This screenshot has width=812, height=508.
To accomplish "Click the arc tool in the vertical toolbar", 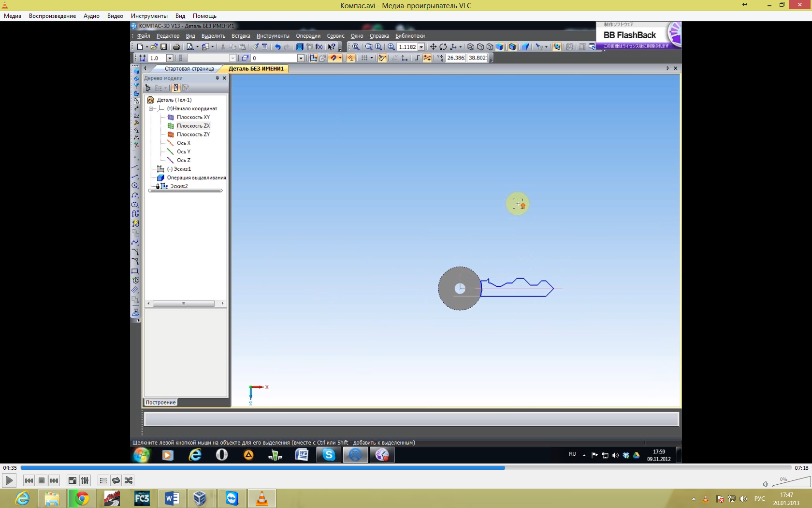I will (x=136, y=195).
